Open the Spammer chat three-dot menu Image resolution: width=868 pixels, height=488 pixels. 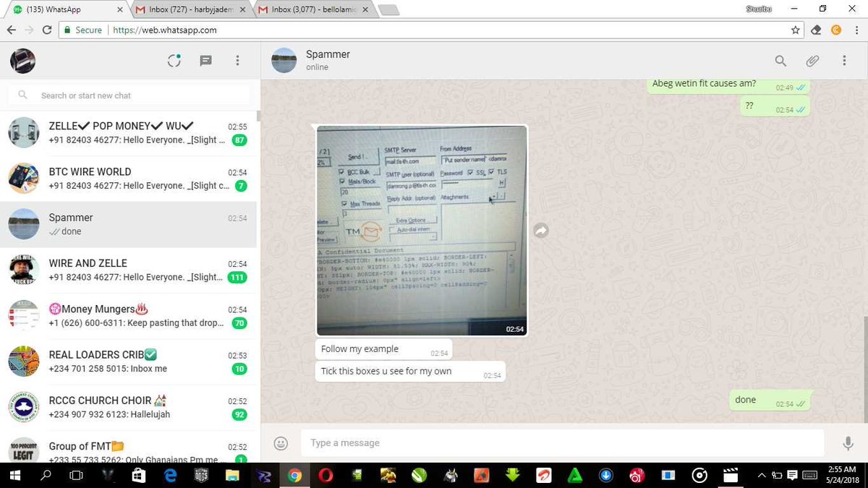844,61
